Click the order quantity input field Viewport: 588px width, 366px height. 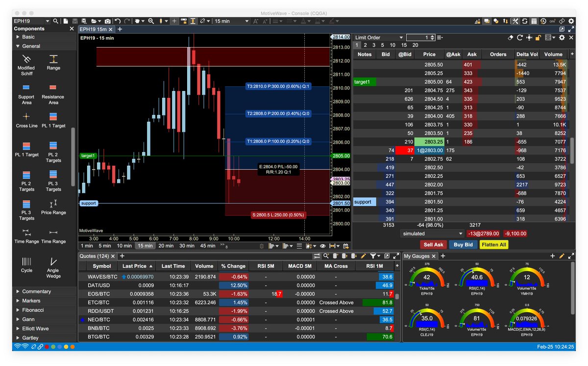coord(420,38)
